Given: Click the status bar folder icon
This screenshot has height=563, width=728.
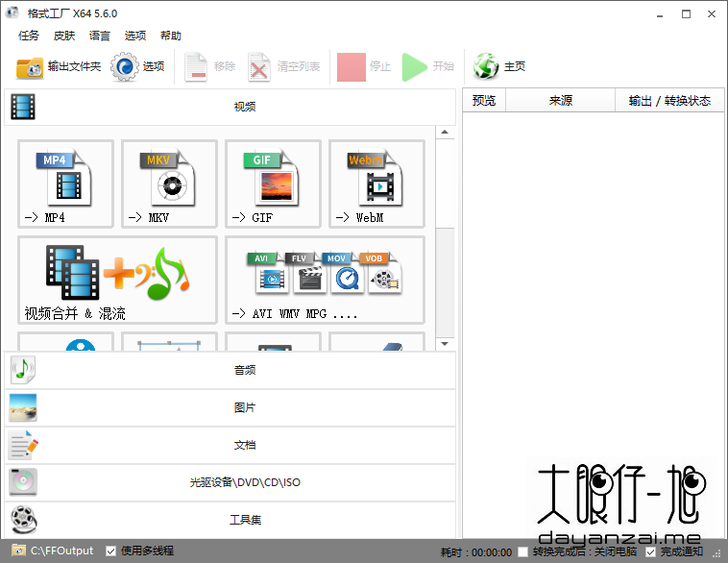Looking at the screenshot, I should point(18,551).
